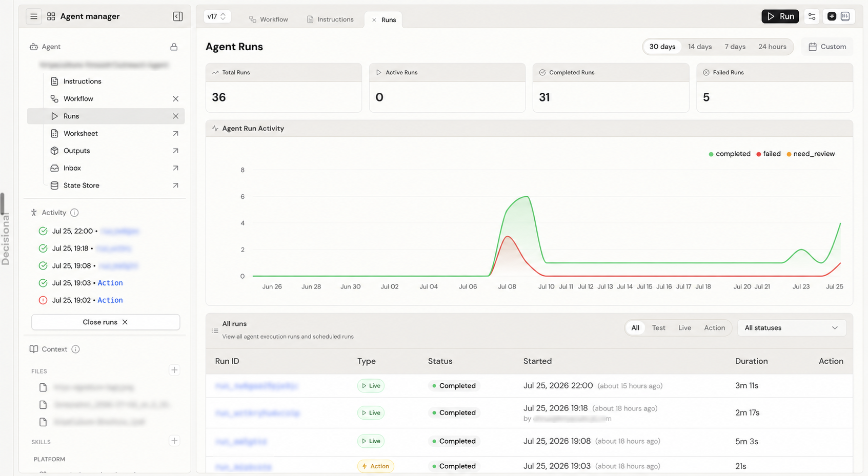The height and width of the screenshot is (476, 868).
Task: Select the 30 days time range
Action: pos(662,47)
